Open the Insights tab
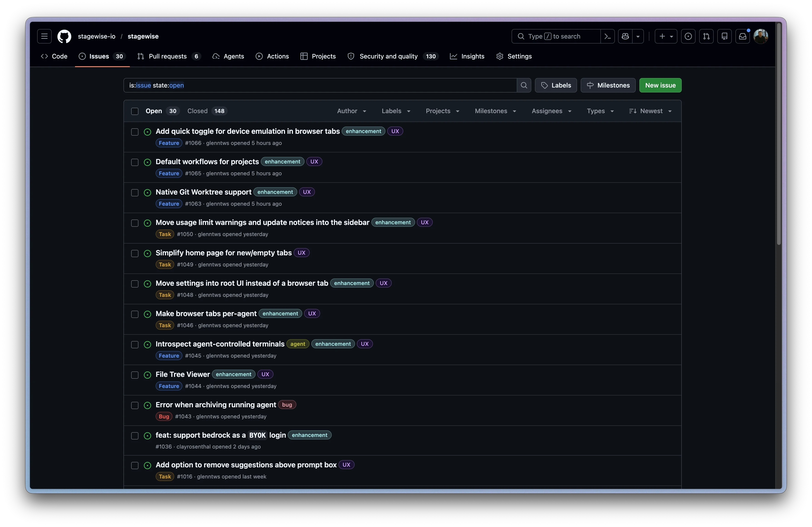Screen dimensions: 812x527 [467, 56]
